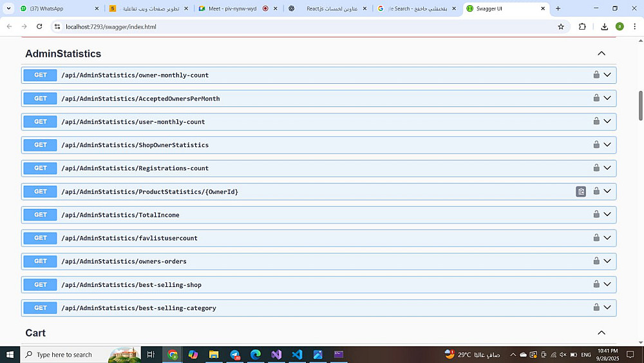This screenshot has height=363, width=644.
Task: Click GET button for best-selling-shop
Action: (x=40, y=284)
